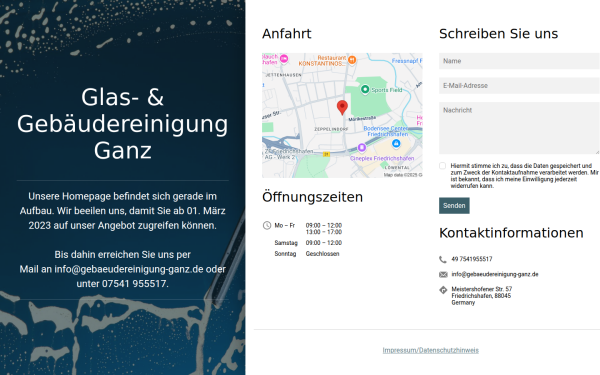Click the Öffnungszeiten heading

click(312, 197)
